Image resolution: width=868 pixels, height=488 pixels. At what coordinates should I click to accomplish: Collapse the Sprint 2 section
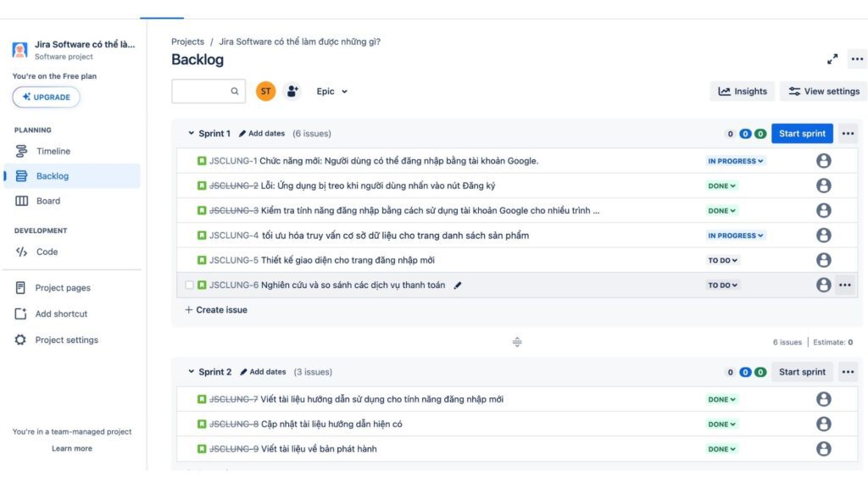(191, 372)
